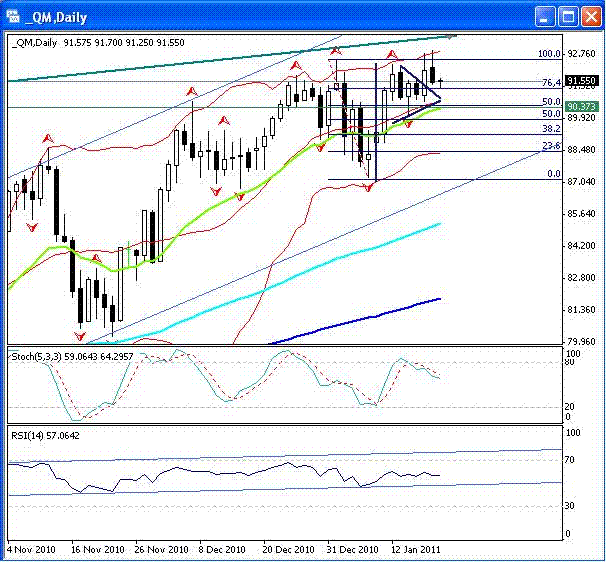Click the 100.0 Fibonacci level label

pyautogui.click(x=549, y=54)
